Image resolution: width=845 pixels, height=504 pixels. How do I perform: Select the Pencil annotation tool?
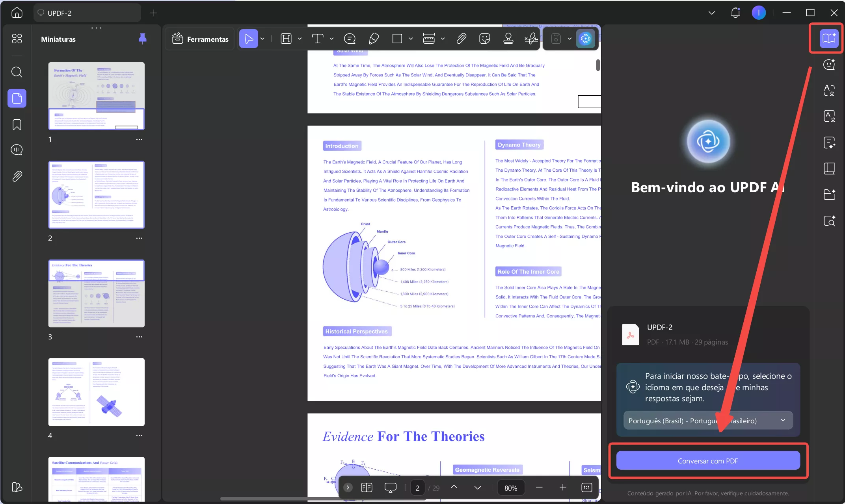374,38
